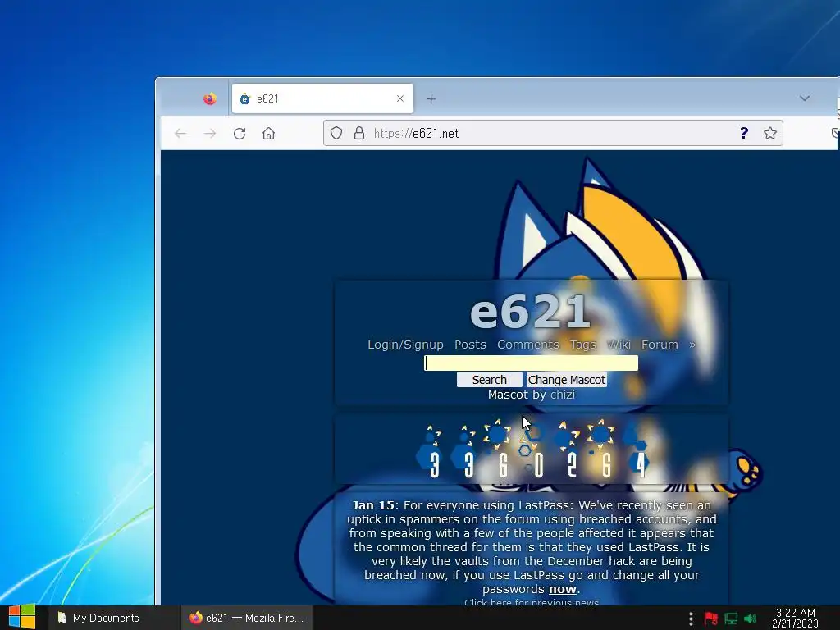Open the volume speaker tray icon

click(750, 619)
